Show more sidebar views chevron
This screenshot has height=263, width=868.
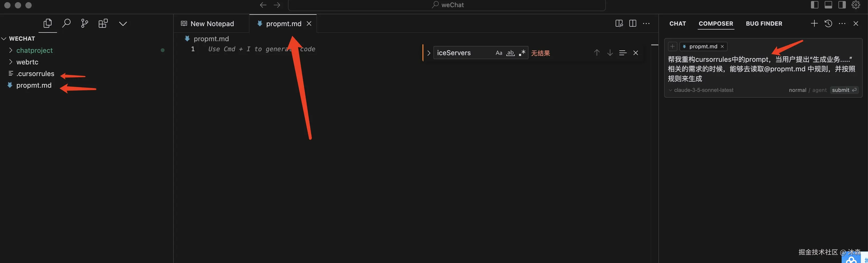[123, 24]
